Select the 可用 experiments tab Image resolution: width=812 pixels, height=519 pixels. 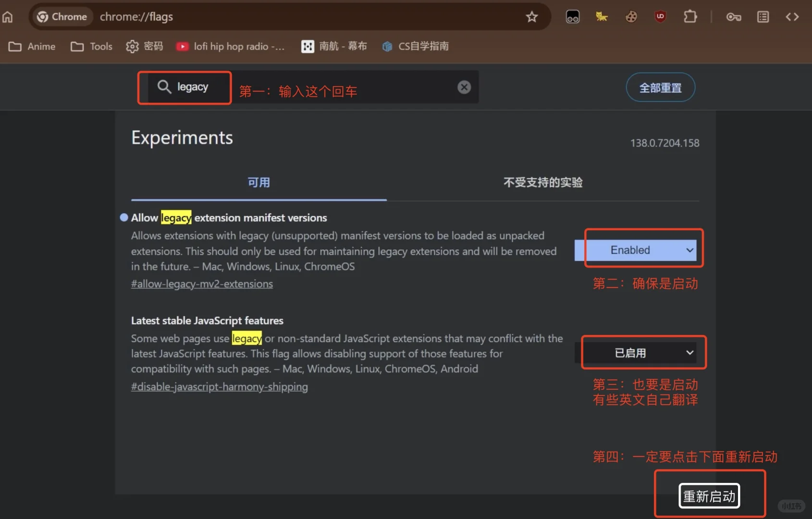pos(258,183)
